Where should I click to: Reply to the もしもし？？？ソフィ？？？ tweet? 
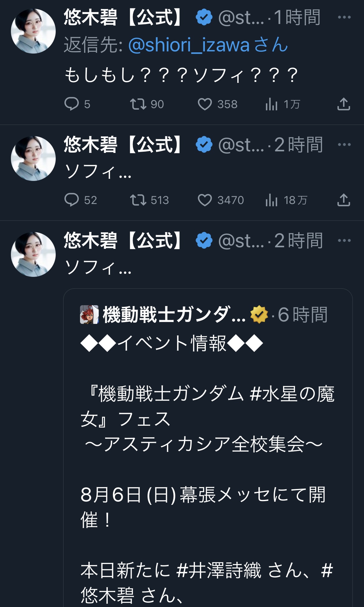coord(72,104)
